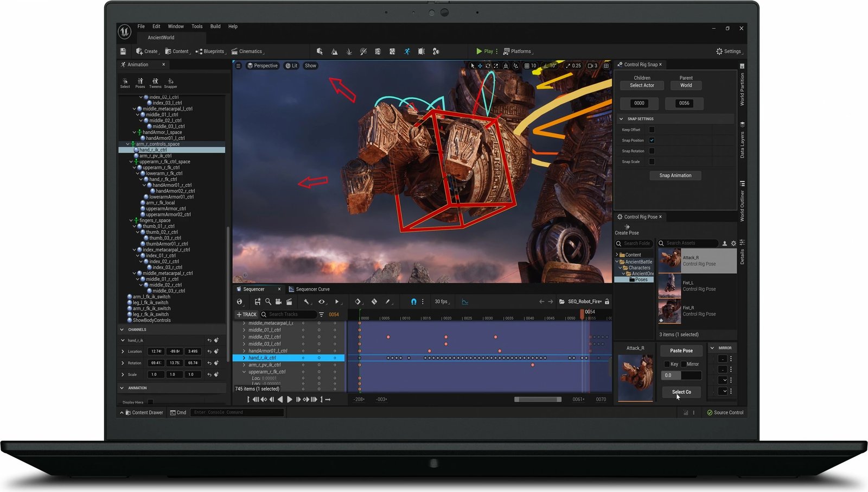Open the Tools menu
This screenshot has height=492, width=868.
[197, 26]
